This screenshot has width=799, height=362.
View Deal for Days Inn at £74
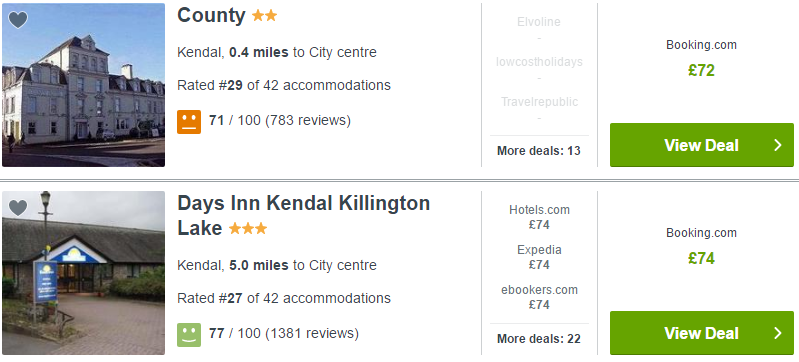[x=702, y=333]
